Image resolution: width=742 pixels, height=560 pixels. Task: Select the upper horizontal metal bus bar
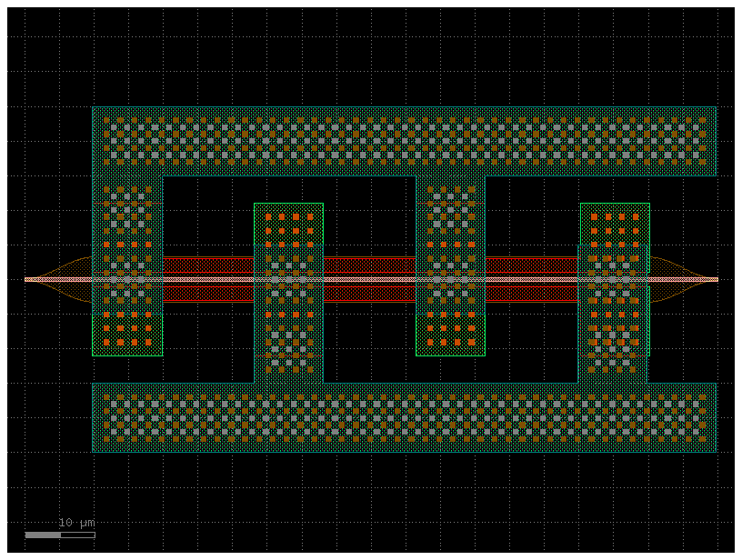click(404, 142)
